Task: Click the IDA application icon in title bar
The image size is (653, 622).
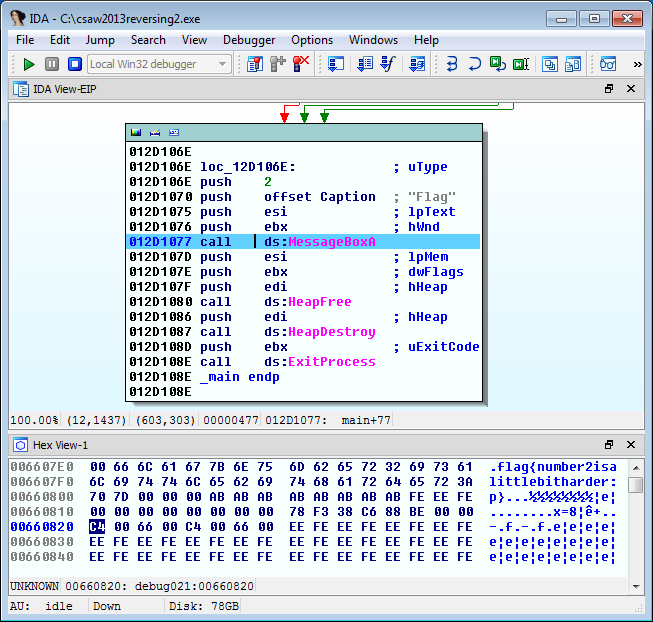Action: coord(18,18)
